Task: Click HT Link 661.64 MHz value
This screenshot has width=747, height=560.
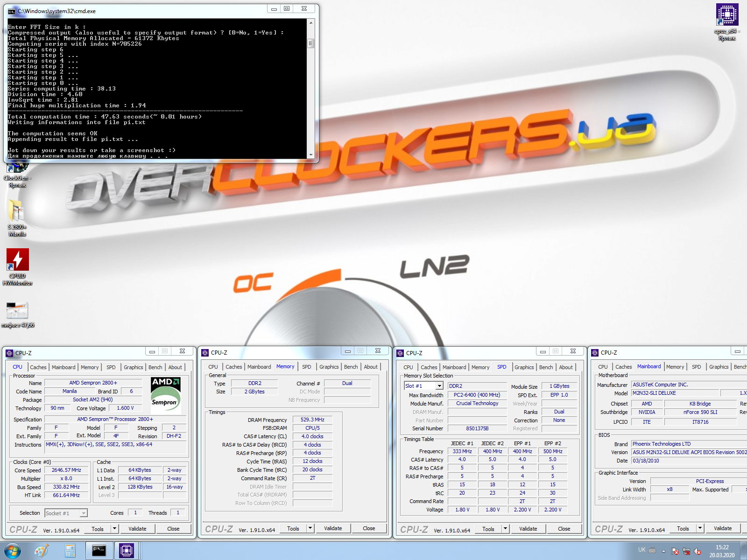Action: pos(66,496)
